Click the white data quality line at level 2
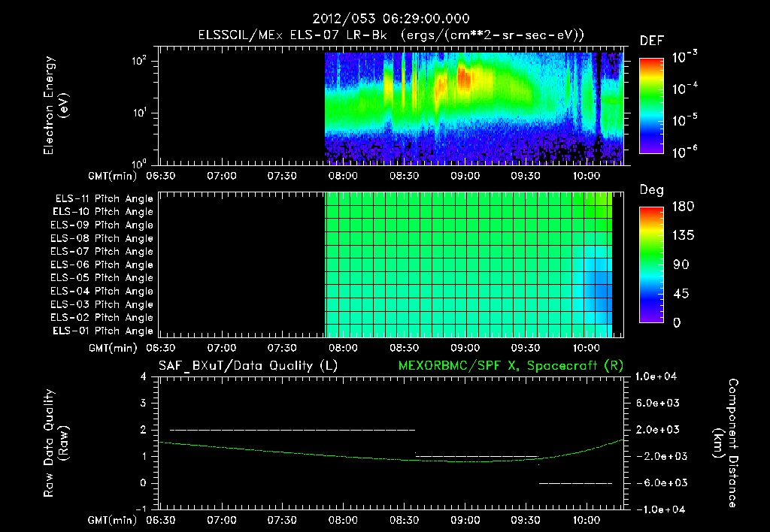 point(293,430)
